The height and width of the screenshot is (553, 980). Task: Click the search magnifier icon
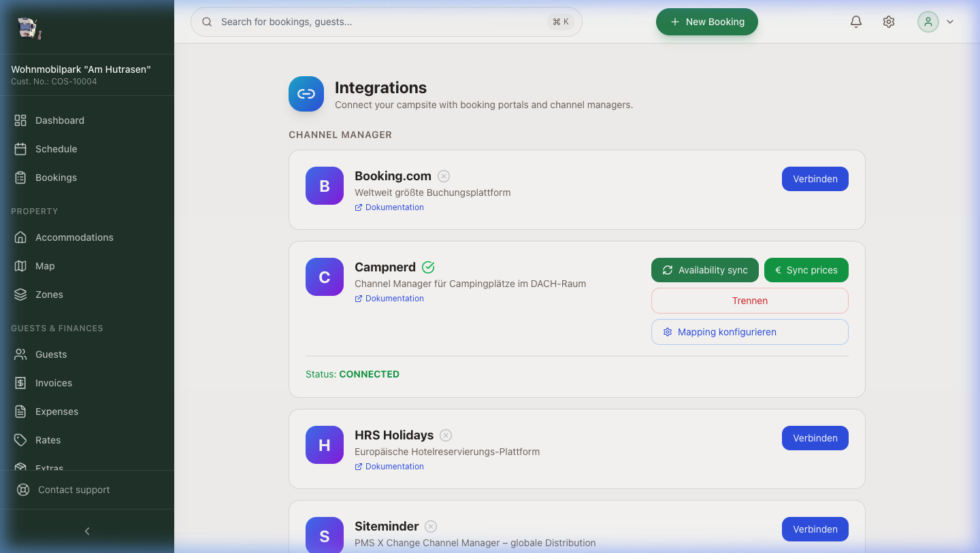click(x=207, y=22)
